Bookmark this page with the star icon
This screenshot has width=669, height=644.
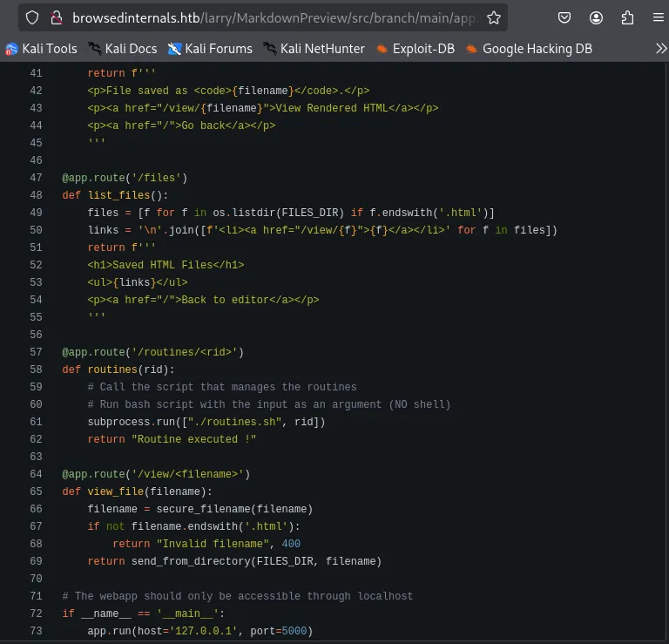point(494,17)
